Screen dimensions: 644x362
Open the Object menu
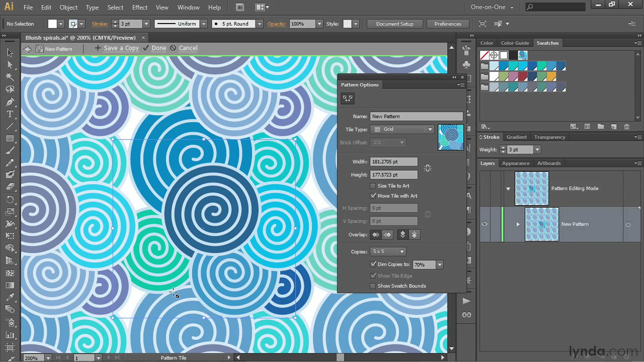68,7
